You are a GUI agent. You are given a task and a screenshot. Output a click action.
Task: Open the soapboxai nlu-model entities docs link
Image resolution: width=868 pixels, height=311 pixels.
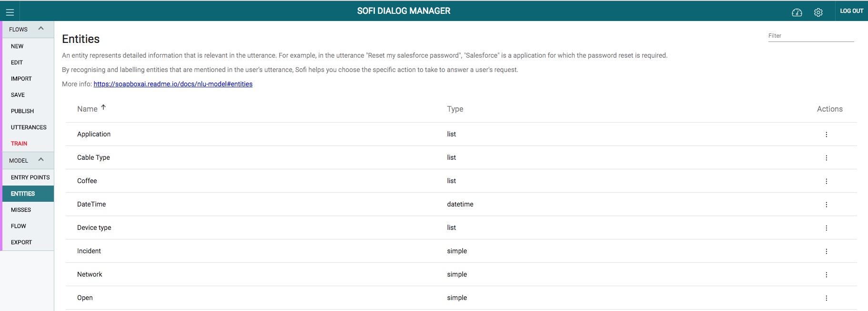(173, 84)
